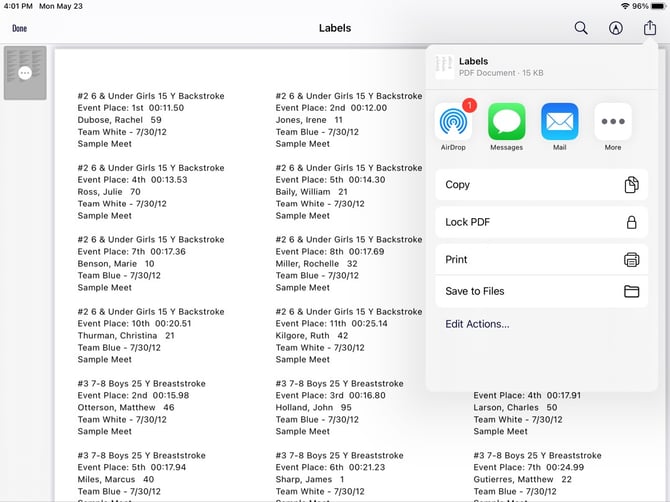Choose Save to Files
Viewport: 670px width, 502px height.
[475, 292]
